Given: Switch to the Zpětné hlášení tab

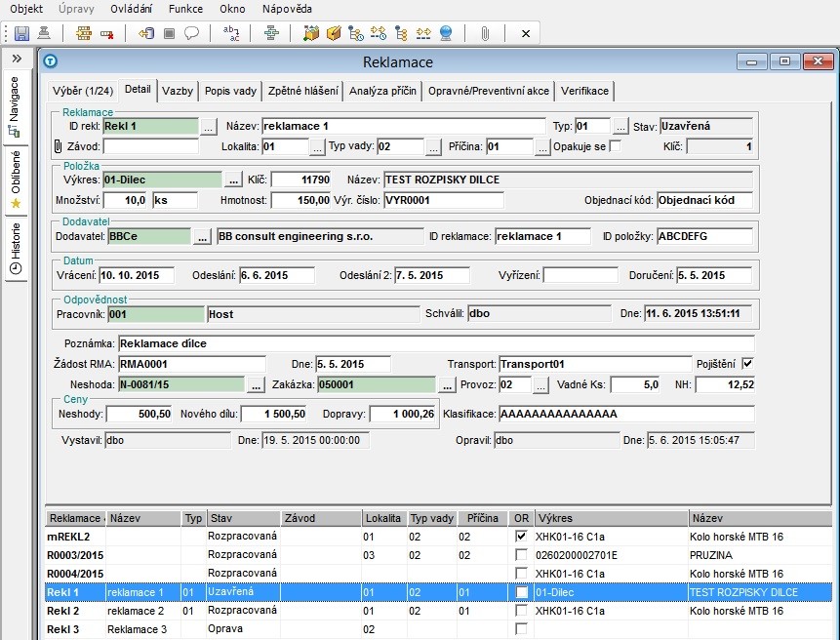Looking at the screenshot, I should click(x=303, y=91).
